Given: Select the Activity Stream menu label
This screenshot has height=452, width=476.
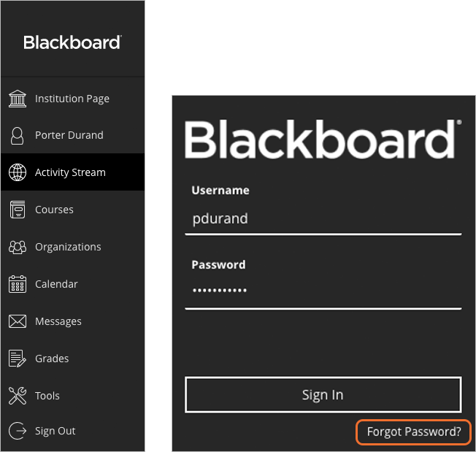Looking at the screenshot, I should click(x=70, y=172).
